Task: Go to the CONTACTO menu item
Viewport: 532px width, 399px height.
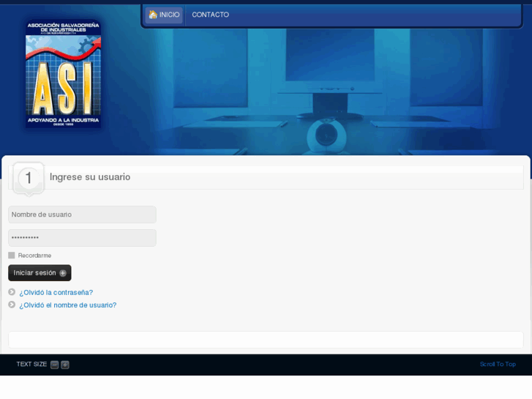Action: [210, 15]
